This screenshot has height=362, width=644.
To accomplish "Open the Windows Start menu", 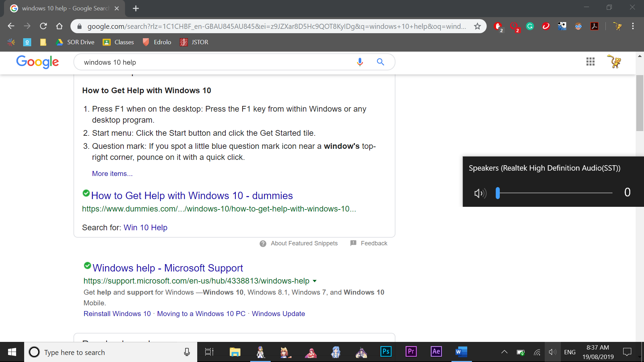I will click(12, 352).
